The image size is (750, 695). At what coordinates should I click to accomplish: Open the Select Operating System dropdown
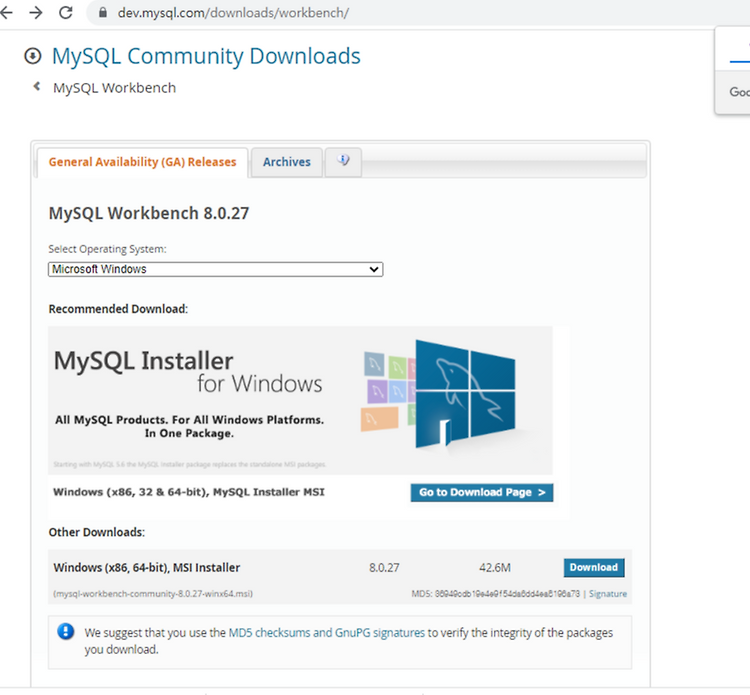pos(215,269)
